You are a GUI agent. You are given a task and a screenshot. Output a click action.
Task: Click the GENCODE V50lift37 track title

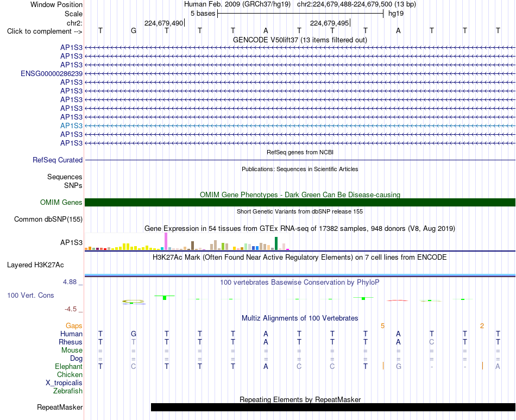[300, 40]
